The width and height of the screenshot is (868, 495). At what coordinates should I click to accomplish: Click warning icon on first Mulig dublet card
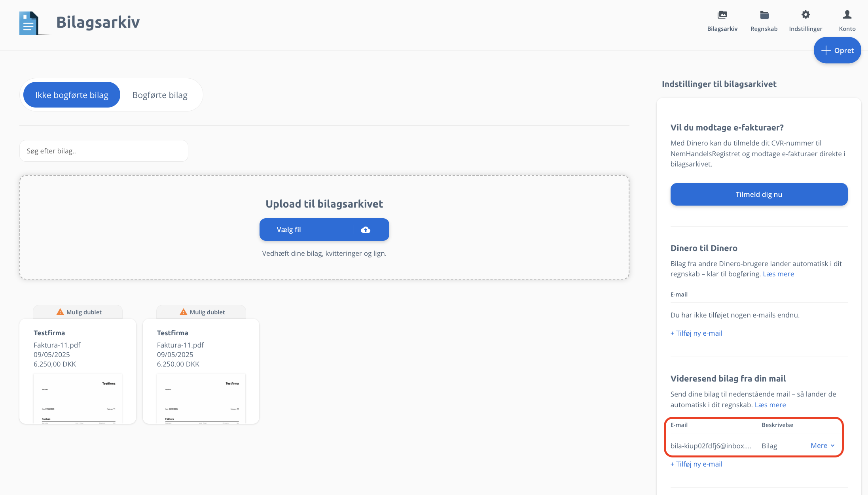[60, 312]
